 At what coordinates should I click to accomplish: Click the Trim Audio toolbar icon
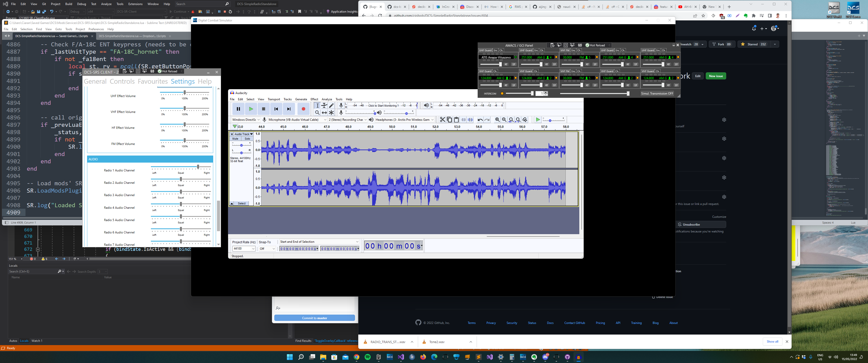tap(463, 119)
